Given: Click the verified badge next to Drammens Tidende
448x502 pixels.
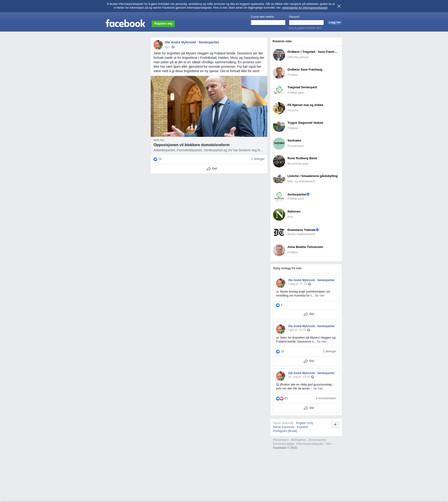Looking at the screenshot, I should (x=317, y=230).
